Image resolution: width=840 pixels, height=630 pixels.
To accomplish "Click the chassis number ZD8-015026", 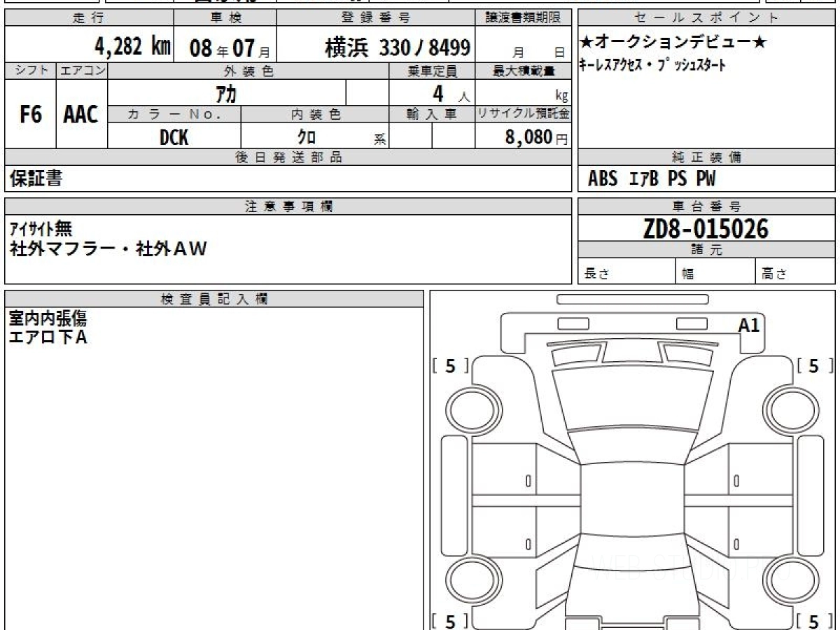I will [x=706, y=229].
